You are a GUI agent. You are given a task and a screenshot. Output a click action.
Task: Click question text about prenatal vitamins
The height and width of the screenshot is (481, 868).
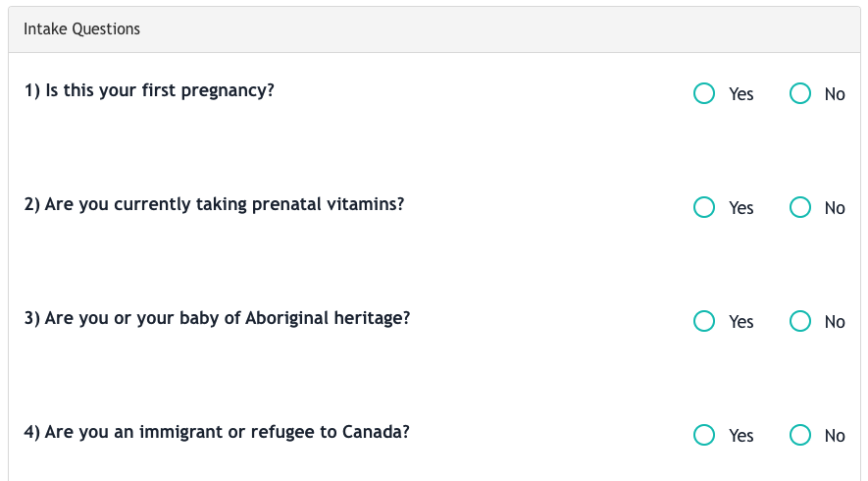pos(214,204)
